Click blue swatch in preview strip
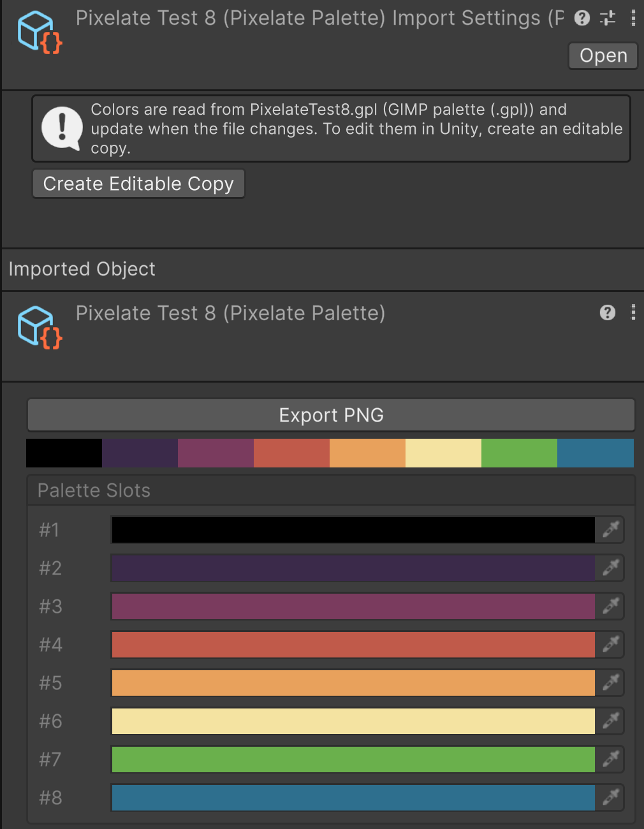The image size is (644, 829). coord(596,453)
